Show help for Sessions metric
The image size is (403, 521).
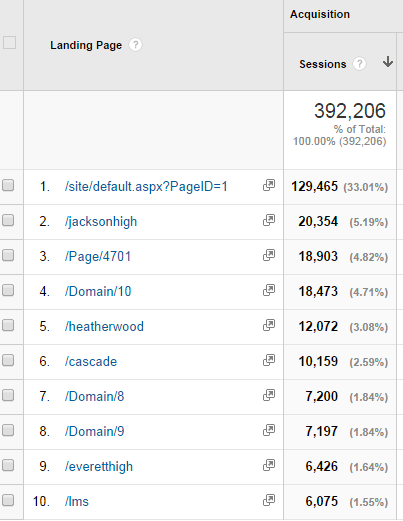[x=359, y=64]
